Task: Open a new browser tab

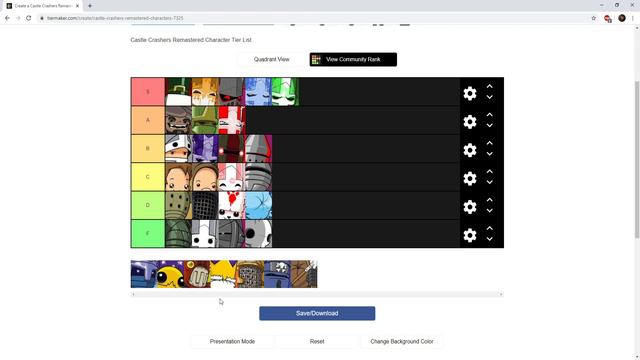Action: tap(90, 6)
